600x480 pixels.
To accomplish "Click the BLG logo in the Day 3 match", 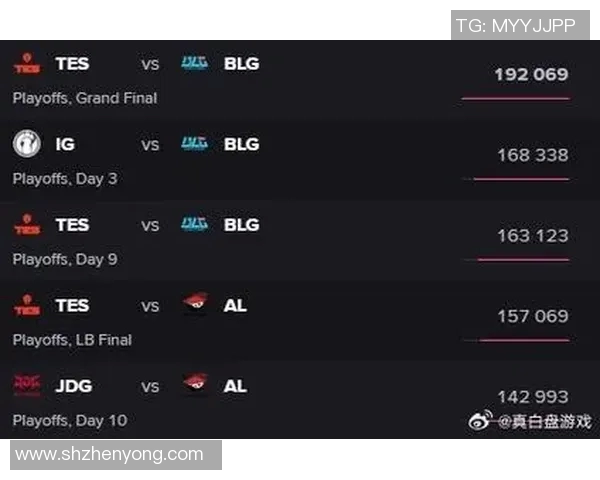I will [194, 144].
